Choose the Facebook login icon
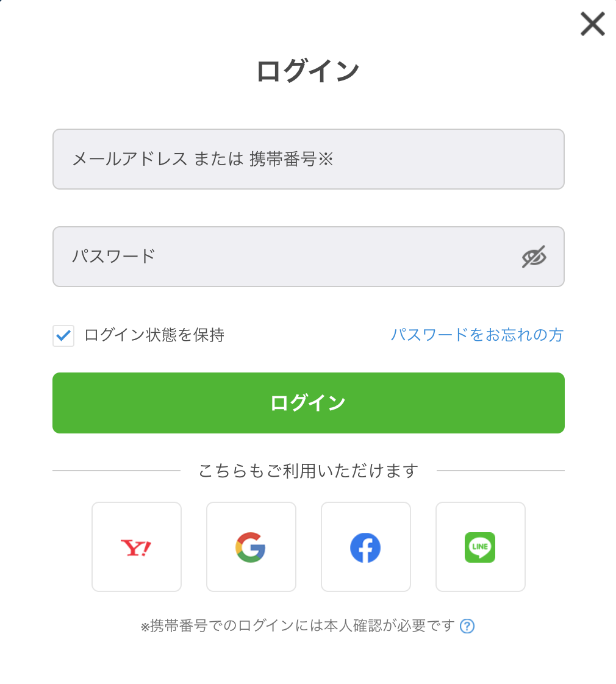 click(x=365, y=547)
